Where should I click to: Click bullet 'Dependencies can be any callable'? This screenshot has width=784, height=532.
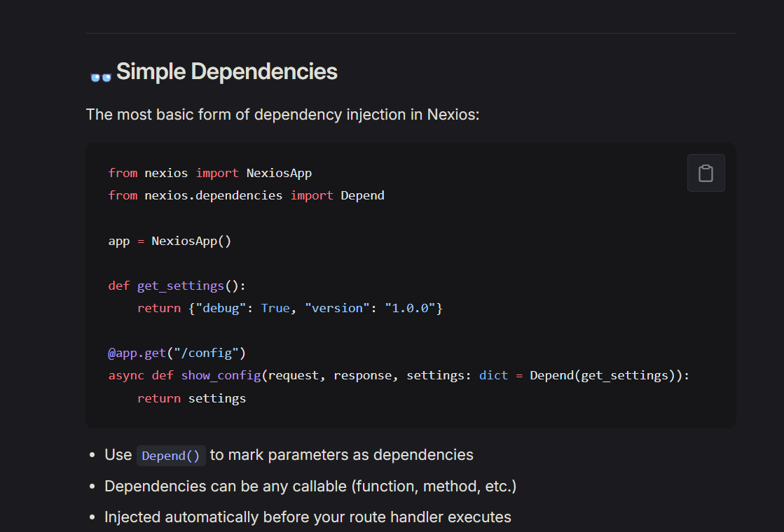(x=310, y=486)
